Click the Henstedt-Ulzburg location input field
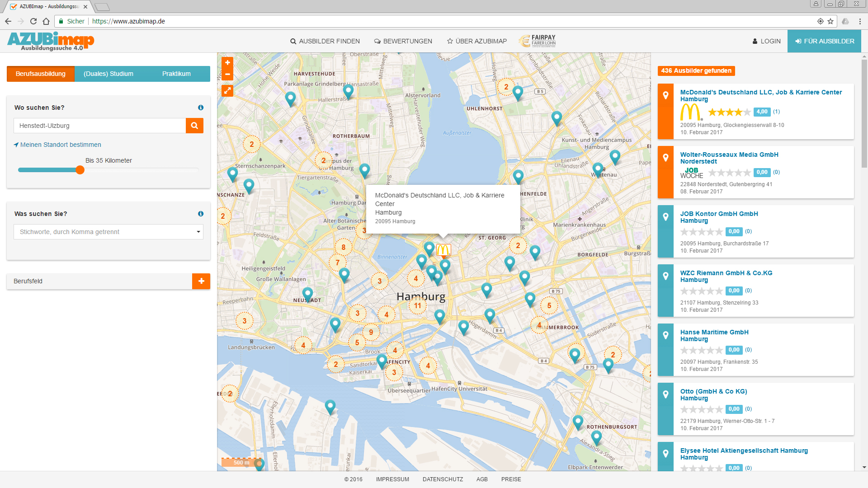Viewport: 868px width, 488px height. [x=99, y=126]
